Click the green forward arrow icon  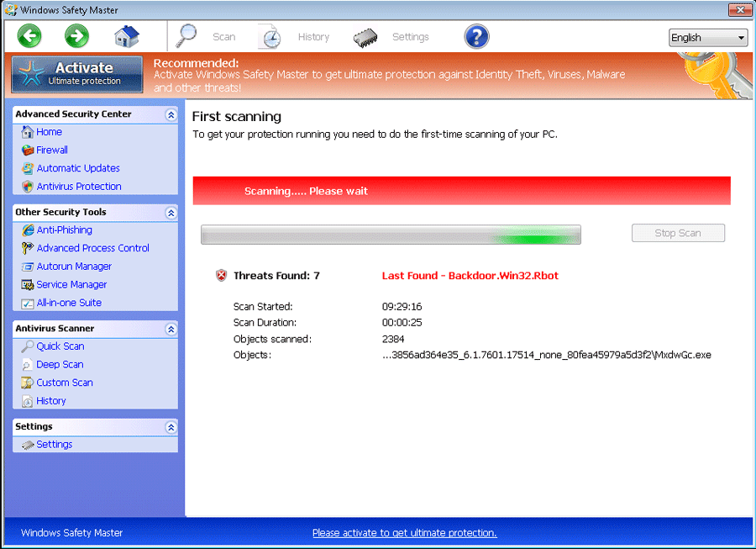pos(76,36)
